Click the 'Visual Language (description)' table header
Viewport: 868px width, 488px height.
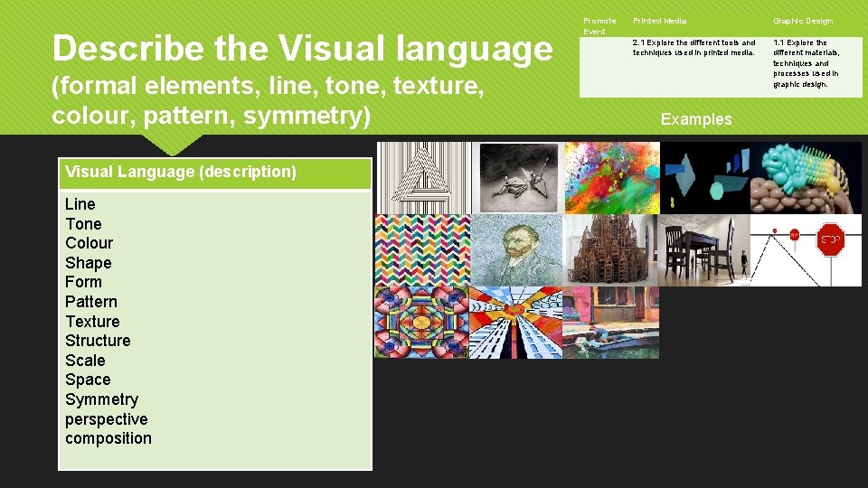click(215, 174)
